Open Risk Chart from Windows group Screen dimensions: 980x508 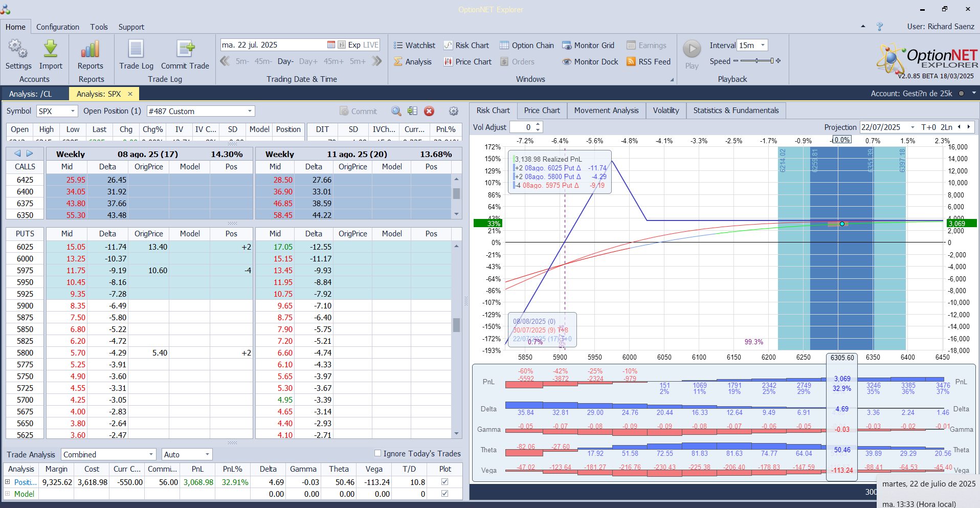pos(466,46)
